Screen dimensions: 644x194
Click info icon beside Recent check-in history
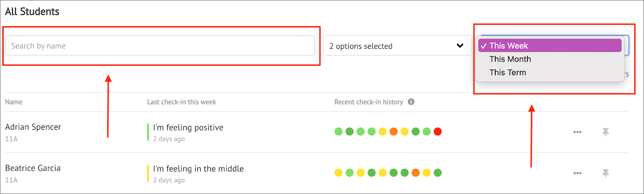pyautogui.click(x=411, y=102)
